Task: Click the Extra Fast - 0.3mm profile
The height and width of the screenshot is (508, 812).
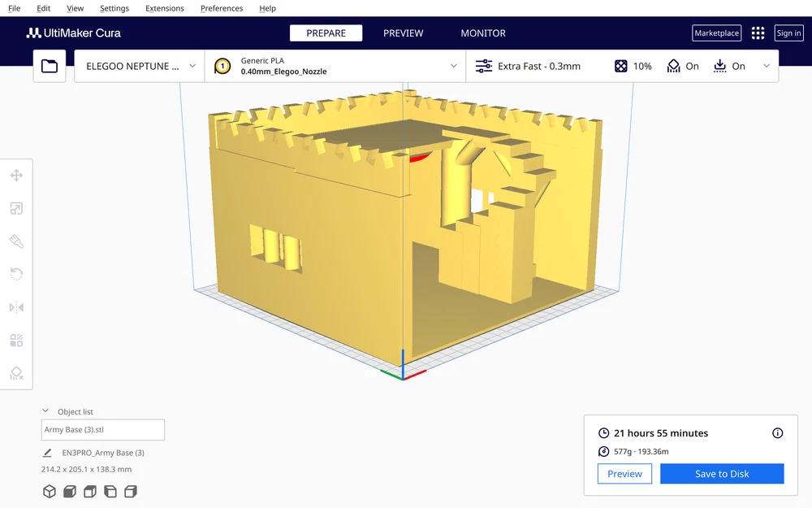Action: click(539, 67)
